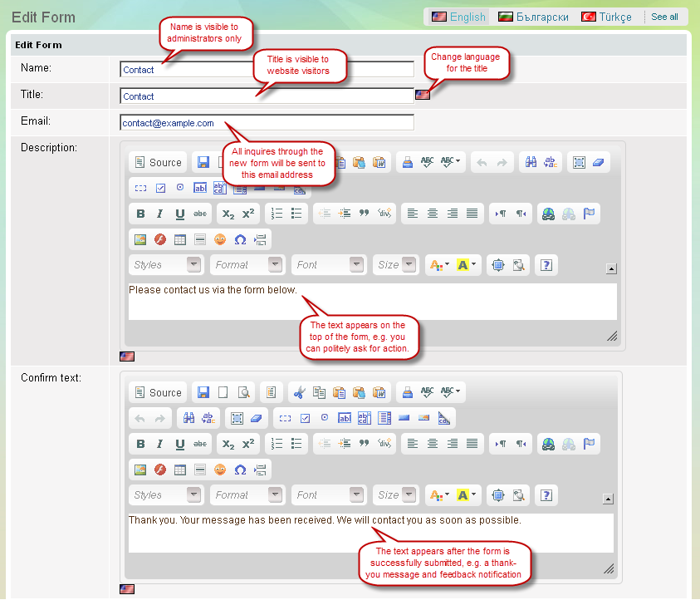Switch to the Български language tab
Viewport: 700px width, 600px height.
(x=534, y=17)
